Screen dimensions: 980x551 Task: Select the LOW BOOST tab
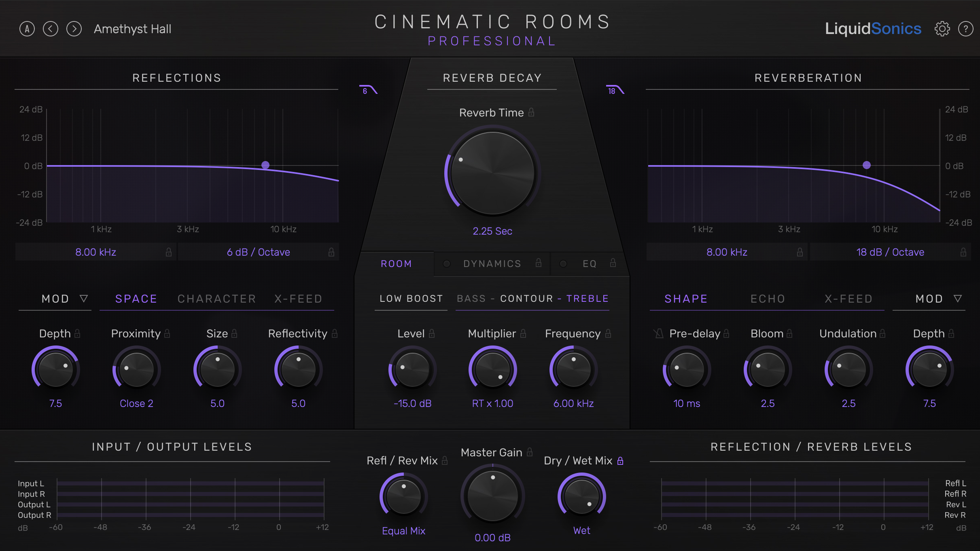[411, 299]
